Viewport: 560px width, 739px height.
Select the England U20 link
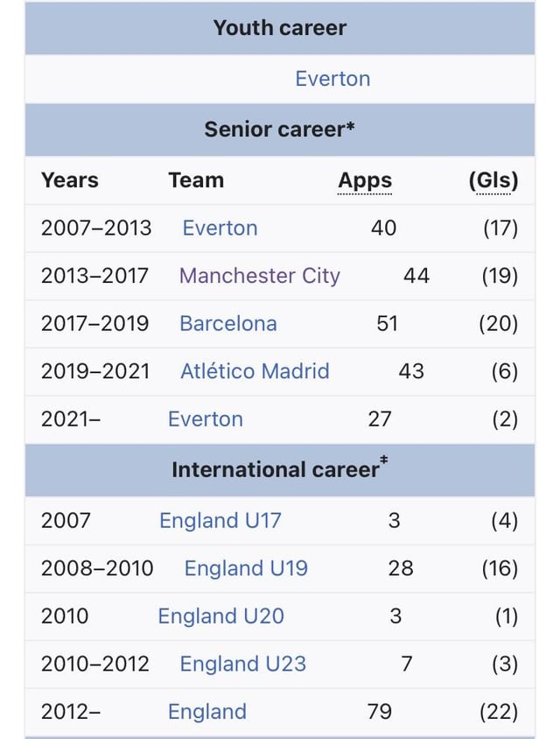(x=220, y=616)
